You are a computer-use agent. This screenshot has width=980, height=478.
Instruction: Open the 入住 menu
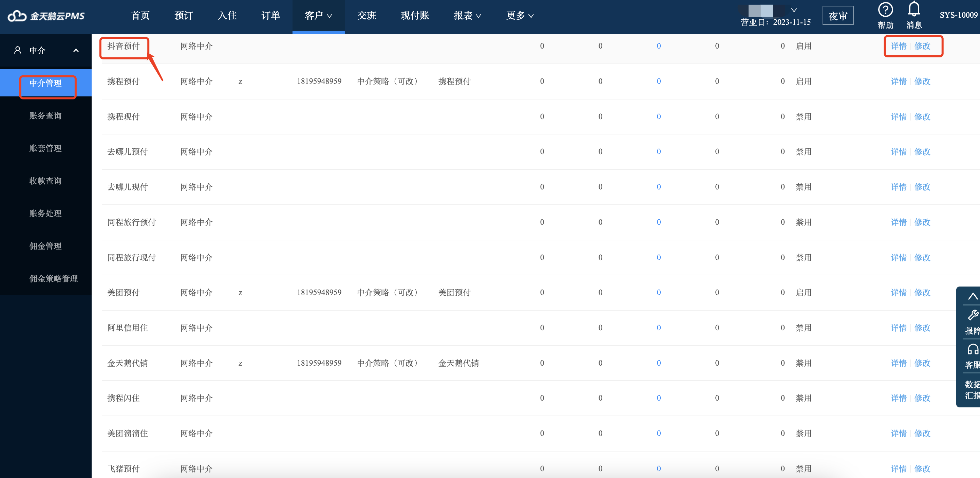(227, 16)
